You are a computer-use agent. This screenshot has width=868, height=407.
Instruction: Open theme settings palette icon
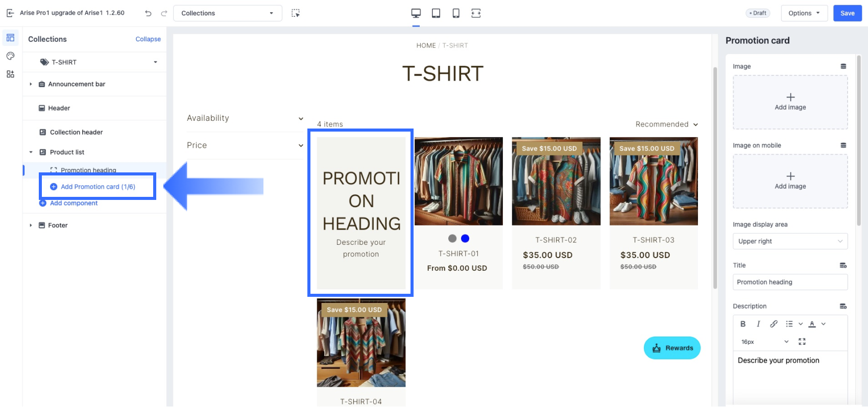pos(10,56)
